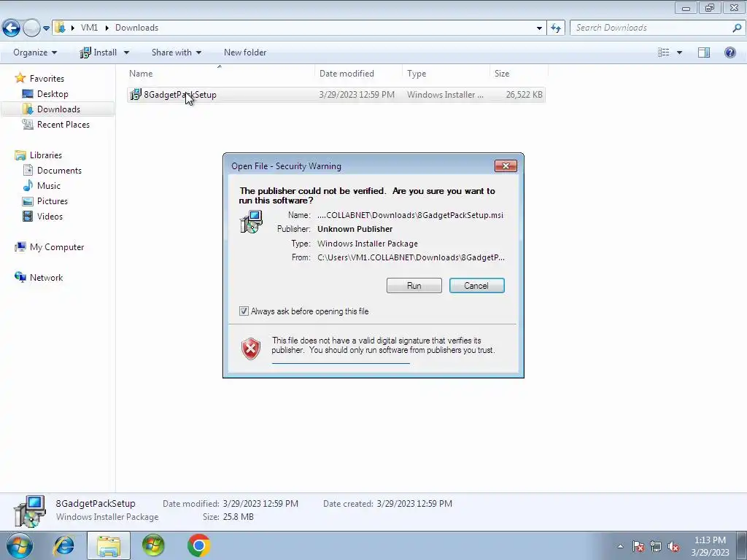Select Downloads in the address breadcrumb
Viewport: 747px width, 560px height.
(136, 28)
